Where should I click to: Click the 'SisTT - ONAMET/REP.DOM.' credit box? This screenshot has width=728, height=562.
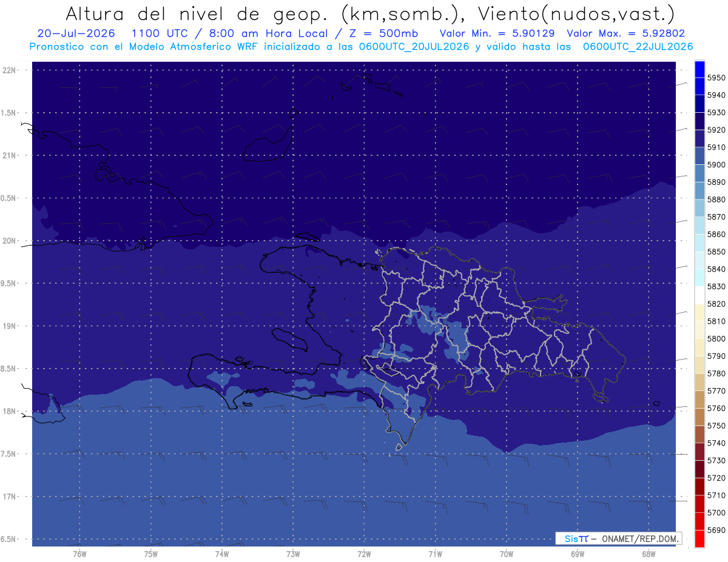[618, 538]
